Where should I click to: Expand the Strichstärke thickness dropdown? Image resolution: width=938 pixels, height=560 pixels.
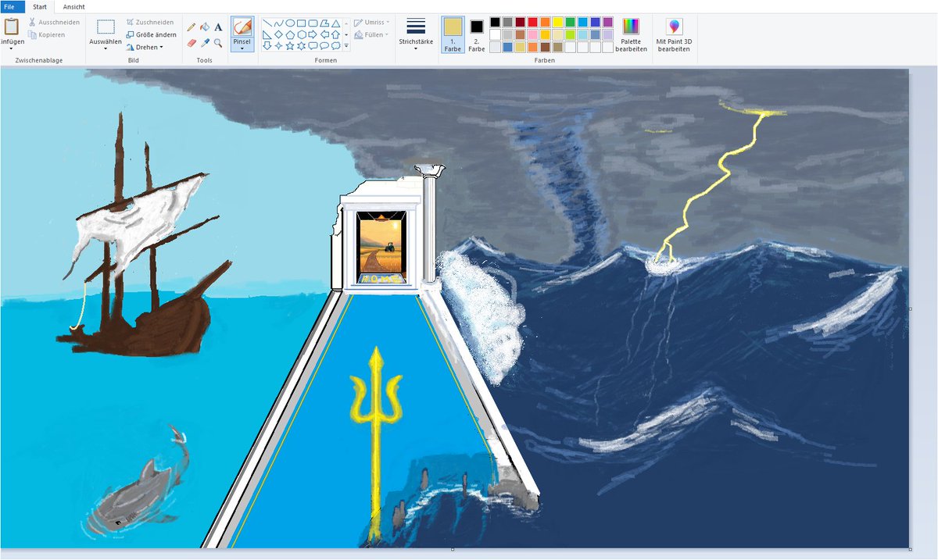416,48
